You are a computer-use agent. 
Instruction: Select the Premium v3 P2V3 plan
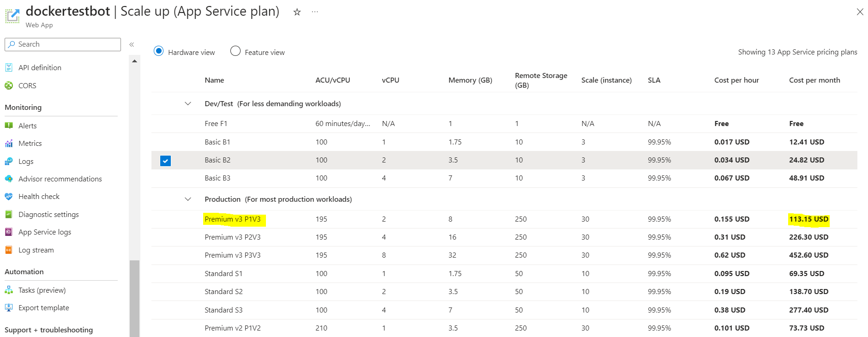(504, 237)
